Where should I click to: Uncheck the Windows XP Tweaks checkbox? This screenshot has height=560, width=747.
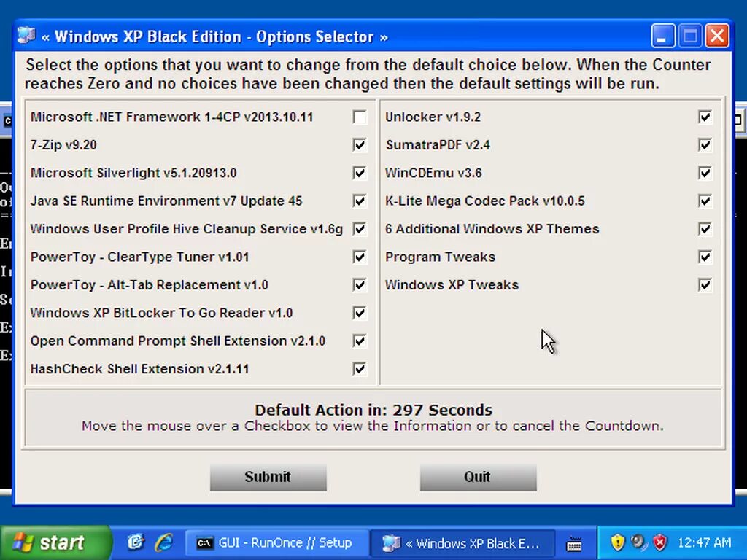pyautogui.click(x=705, y=285)
